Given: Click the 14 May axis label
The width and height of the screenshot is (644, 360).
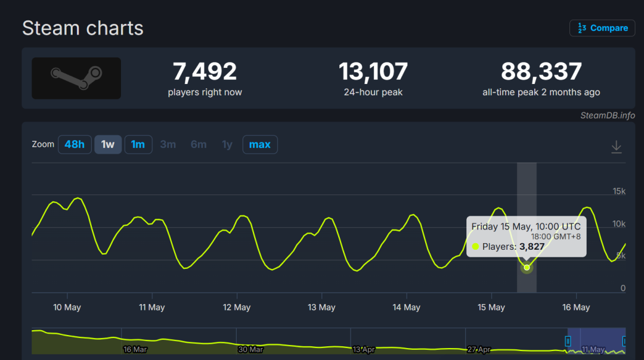Looking at the screenshot, I should (x=406, y=307).
